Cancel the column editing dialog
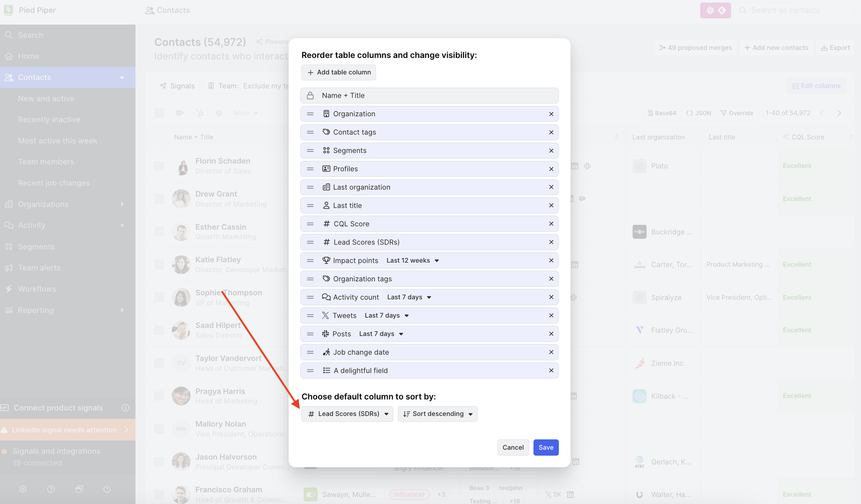This screenshot has width=861, height=504. click(x=513, y=447)
